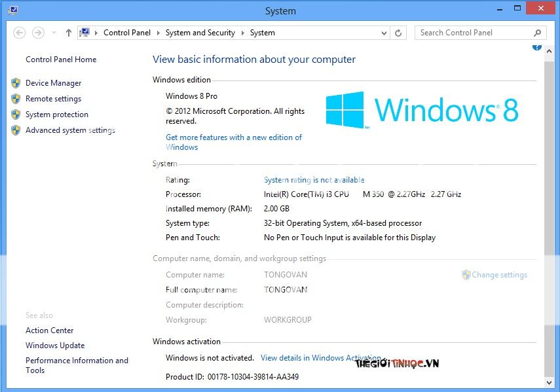Click View details in Windows Activation
The height and width of the screenshot is (392, 560).
tap(320, 358)
